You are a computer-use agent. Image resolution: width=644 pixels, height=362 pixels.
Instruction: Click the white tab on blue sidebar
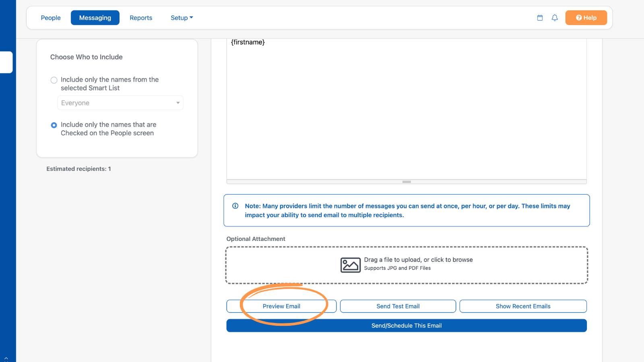[6, 62]
